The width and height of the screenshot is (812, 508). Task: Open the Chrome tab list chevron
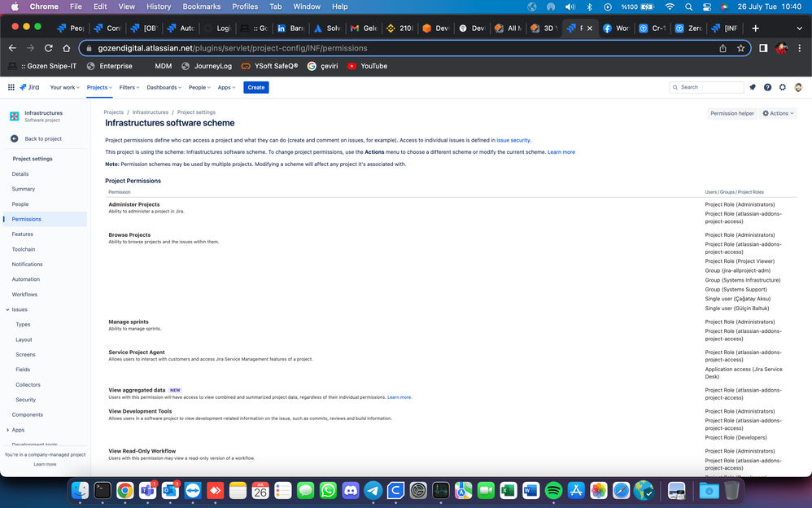pyautogui.click(x=799, y=28)
